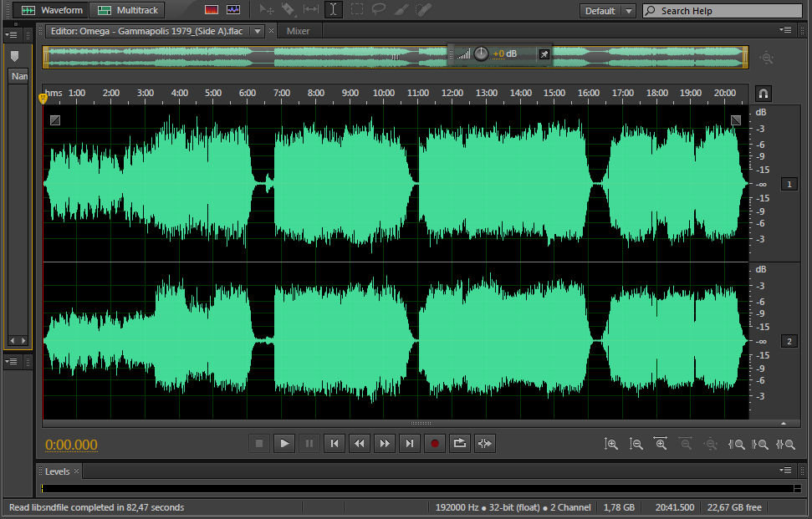Select the Razor tool
The image size is (812, 519).
288,10
